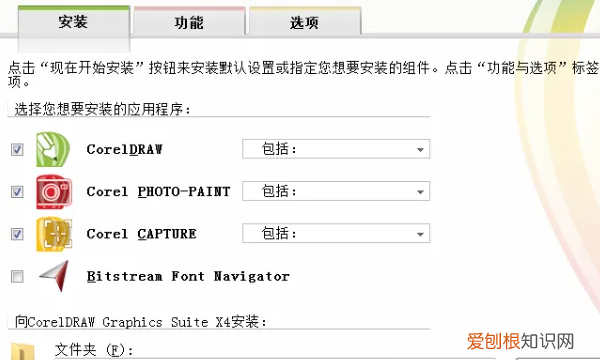Click the Corel PHOTO-PAINT label
600x360 pixels.
tap(158, 191)
